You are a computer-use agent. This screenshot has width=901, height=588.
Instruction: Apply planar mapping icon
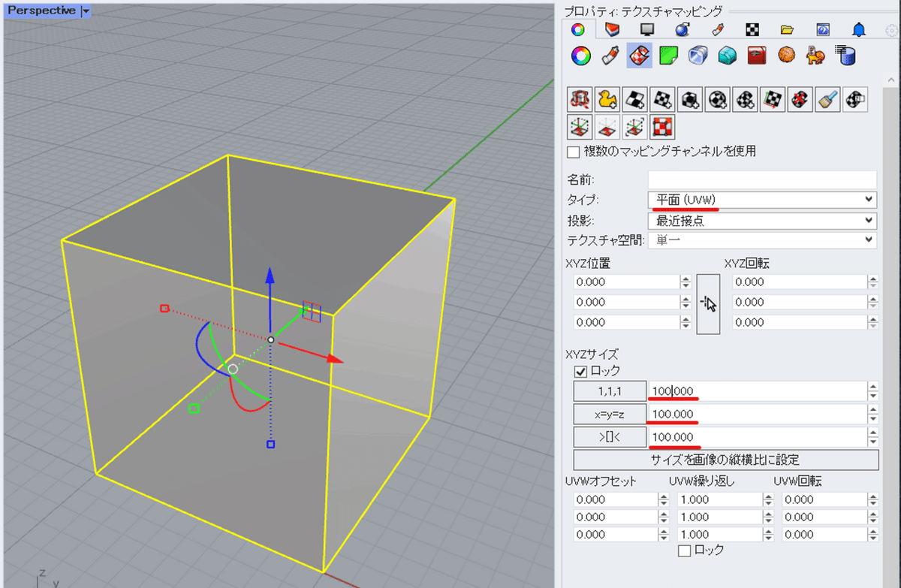(663, 99)
